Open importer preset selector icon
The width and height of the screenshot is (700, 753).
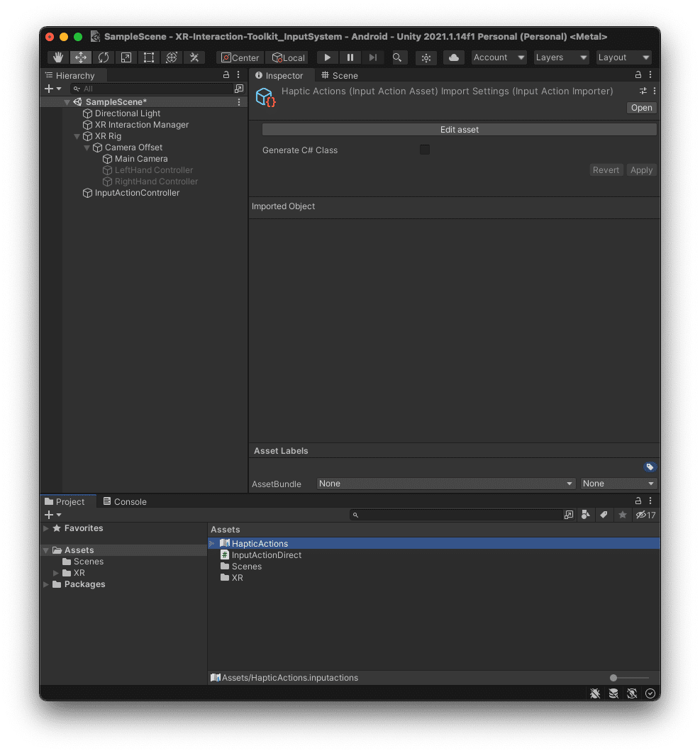click(x=643, y=91)
